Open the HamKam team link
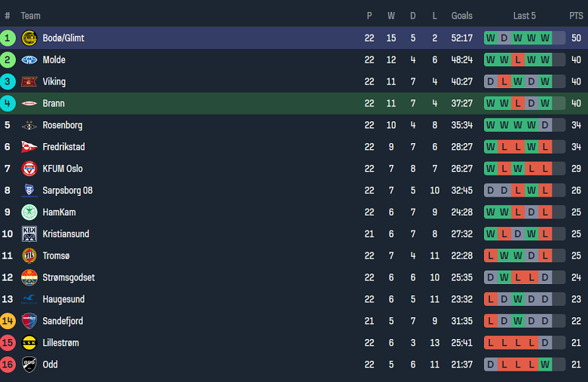This screenshot has height=382, width=588. (x=60, y=212)
